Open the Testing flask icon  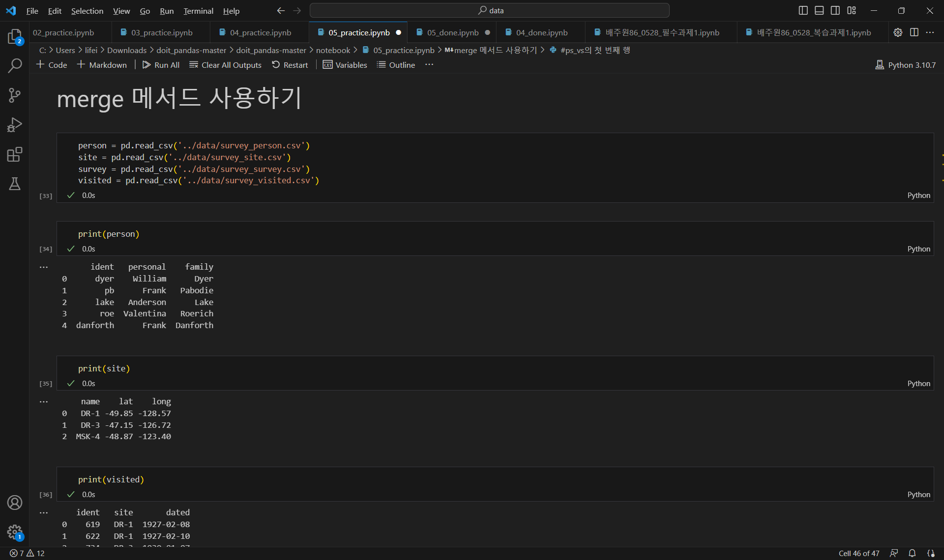[x=14, y=184]
